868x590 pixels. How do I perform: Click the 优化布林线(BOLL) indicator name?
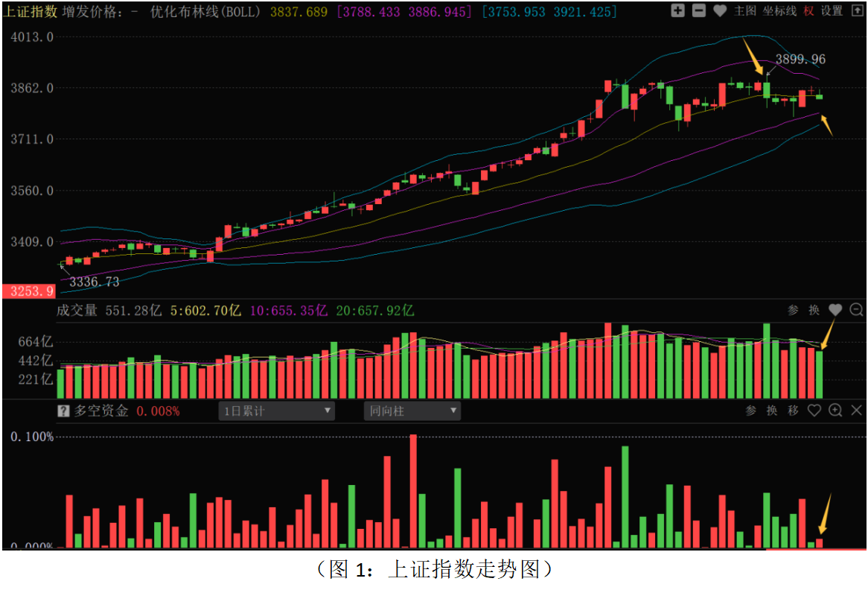[205, 12]
